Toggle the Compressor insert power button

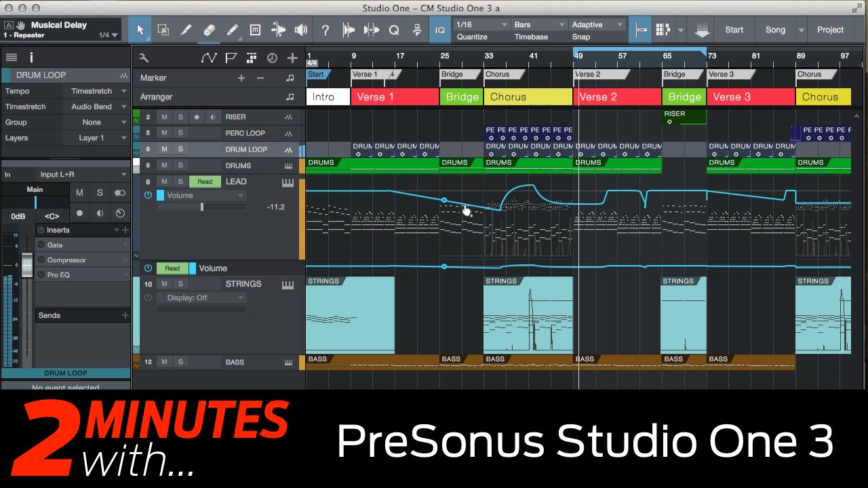click(41, 260)
